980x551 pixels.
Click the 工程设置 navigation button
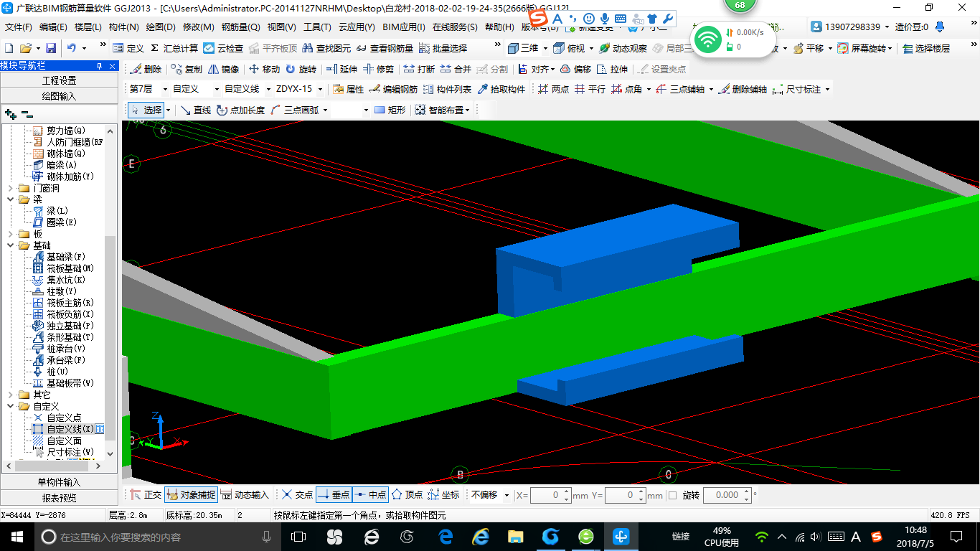click(59, 80)
